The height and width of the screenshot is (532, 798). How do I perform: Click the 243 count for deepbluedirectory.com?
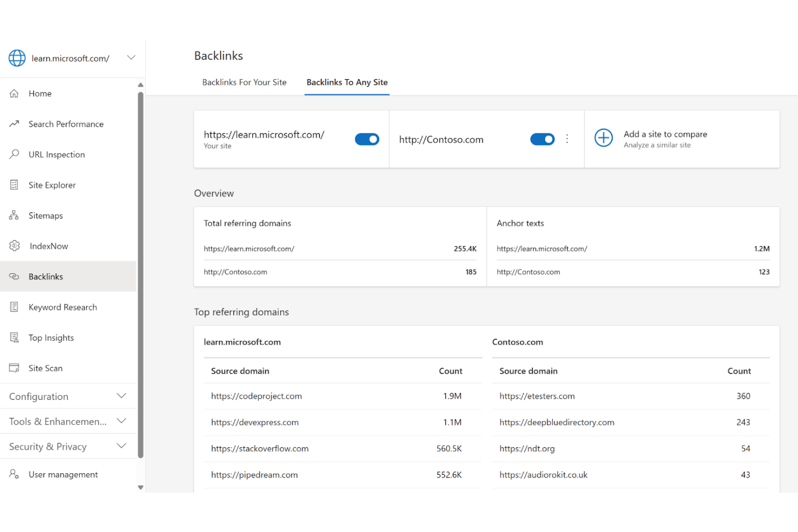tap(744, 423)
